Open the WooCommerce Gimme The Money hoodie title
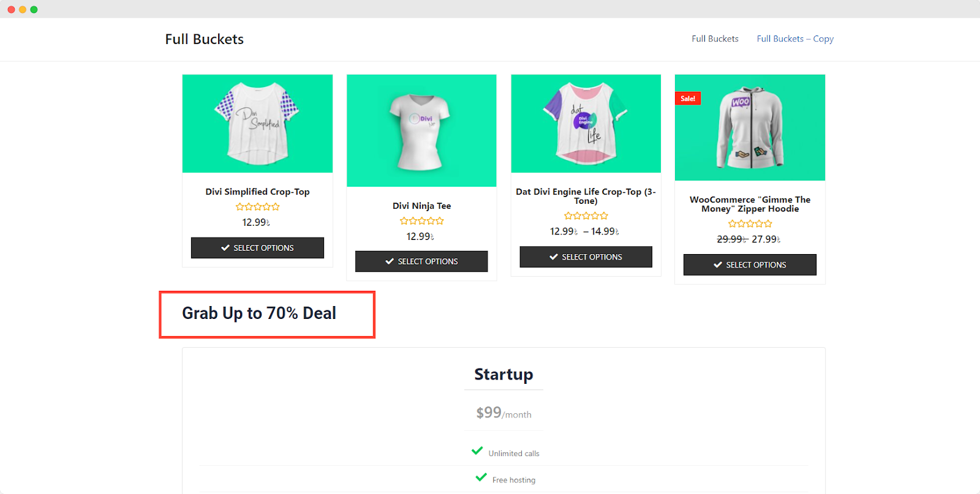 click(750, 204)
